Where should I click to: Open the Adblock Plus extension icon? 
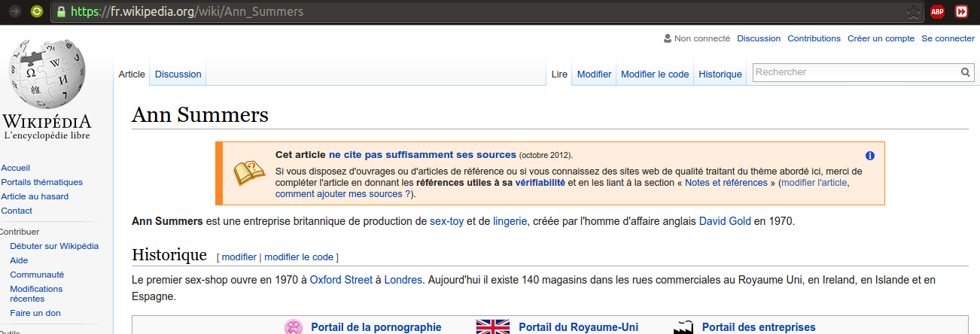[937, 11]
